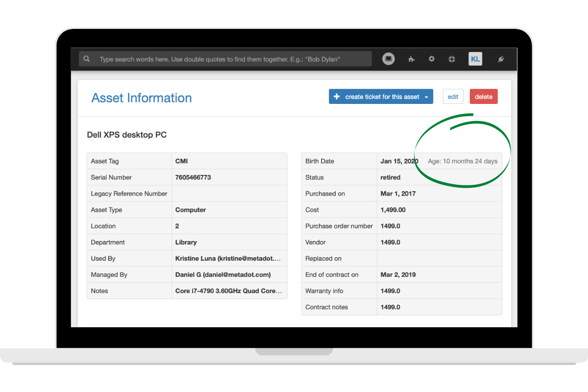The width and height of the screenshot is (588, 392).
Task: Click the Serial Number value 7605466773
Action: [193, 178]
